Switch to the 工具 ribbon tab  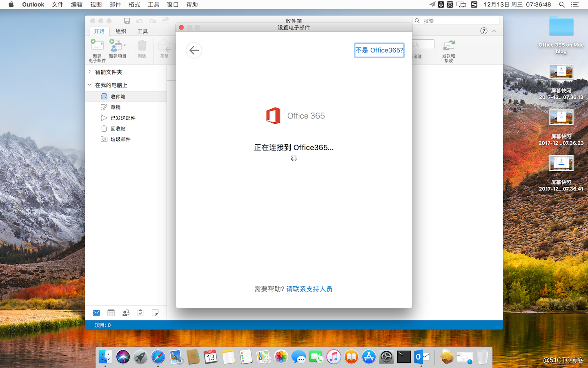pyautogui.click(x=143, y=31)
